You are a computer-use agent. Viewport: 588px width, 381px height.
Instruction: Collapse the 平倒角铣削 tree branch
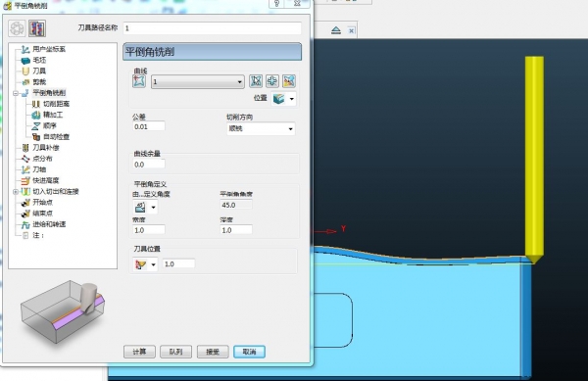(16, 93)
